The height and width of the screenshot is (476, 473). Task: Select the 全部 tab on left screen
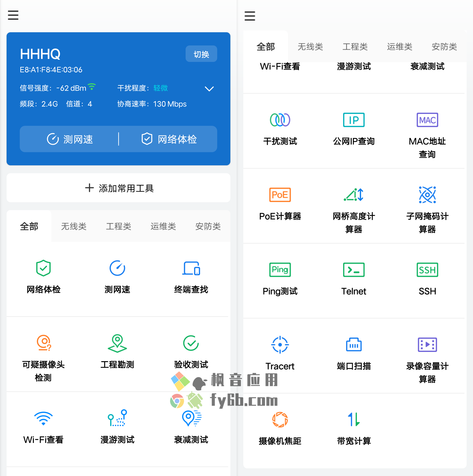[29, 226]
